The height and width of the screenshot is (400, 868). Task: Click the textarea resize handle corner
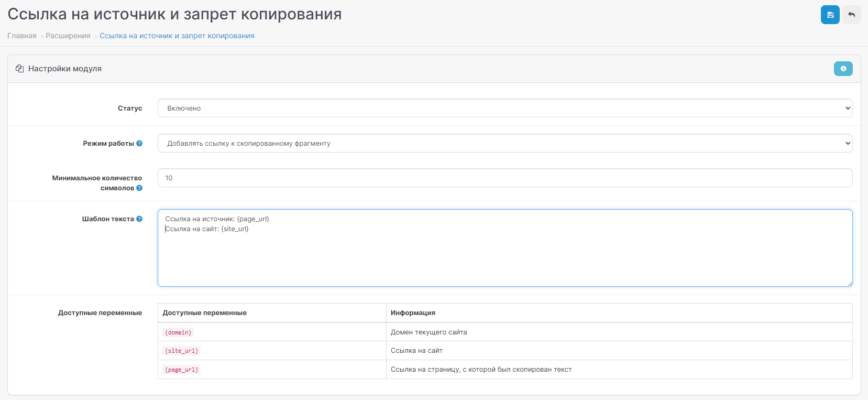point(849,284)
